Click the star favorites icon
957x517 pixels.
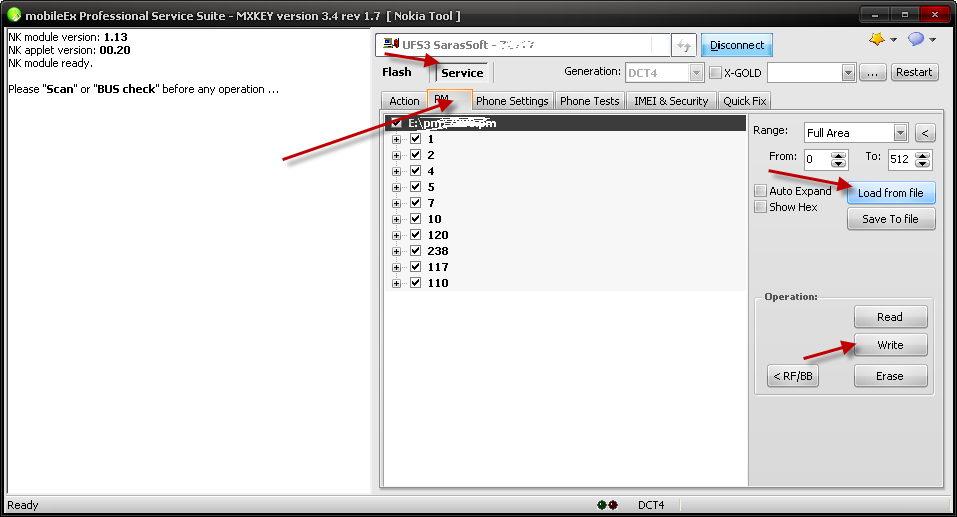[876, 40]
